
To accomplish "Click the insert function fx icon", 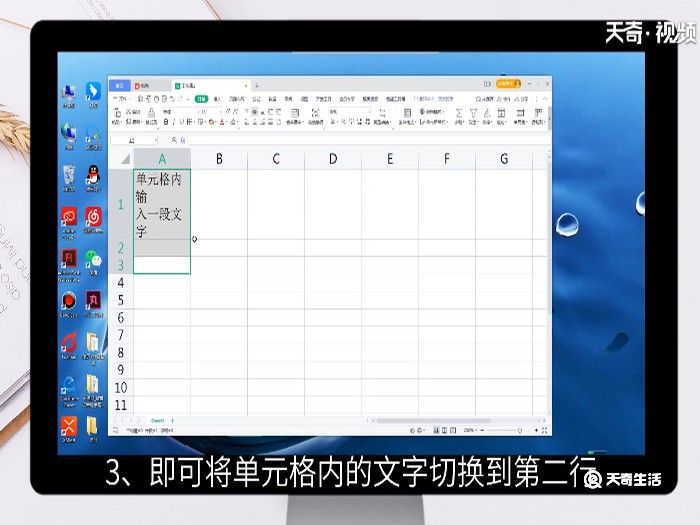I will tap(183, 140).
